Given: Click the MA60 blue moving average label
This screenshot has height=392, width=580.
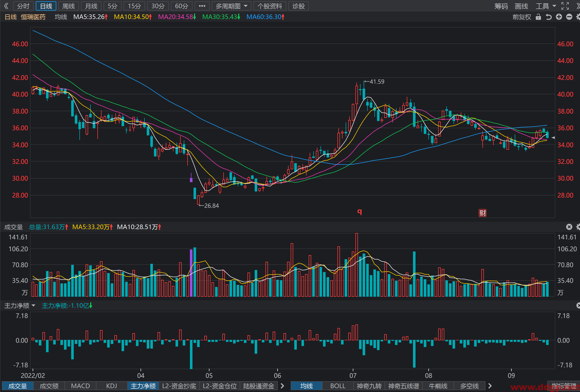Looking at the screenshot, I should click(265, 17).
